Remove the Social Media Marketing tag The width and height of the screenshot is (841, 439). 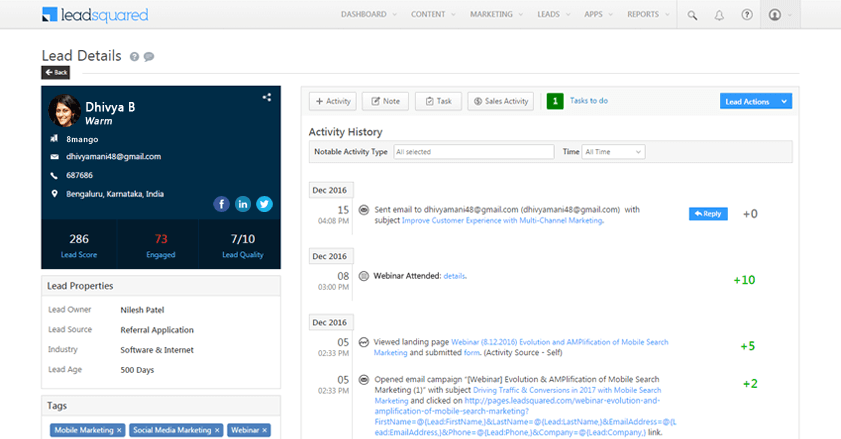217,430
